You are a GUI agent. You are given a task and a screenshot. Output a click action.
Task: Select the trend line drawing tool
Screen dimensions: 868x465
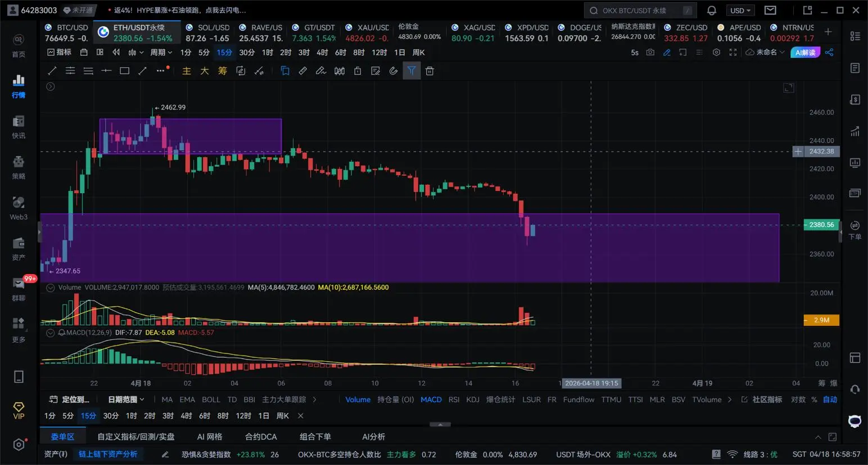(52, 71)
